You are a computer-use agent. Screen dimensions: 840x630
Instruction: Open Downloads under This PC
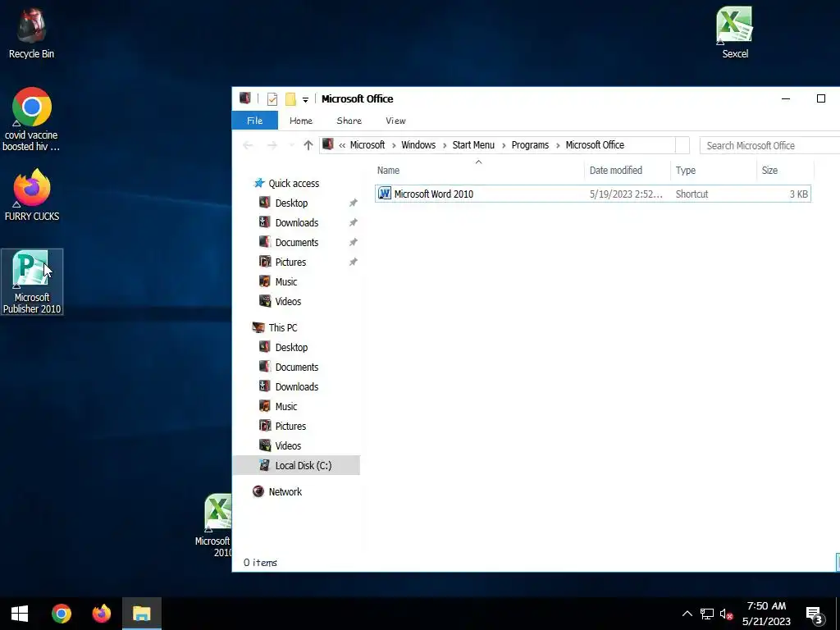pyautogui.click(x=297, y=387)
